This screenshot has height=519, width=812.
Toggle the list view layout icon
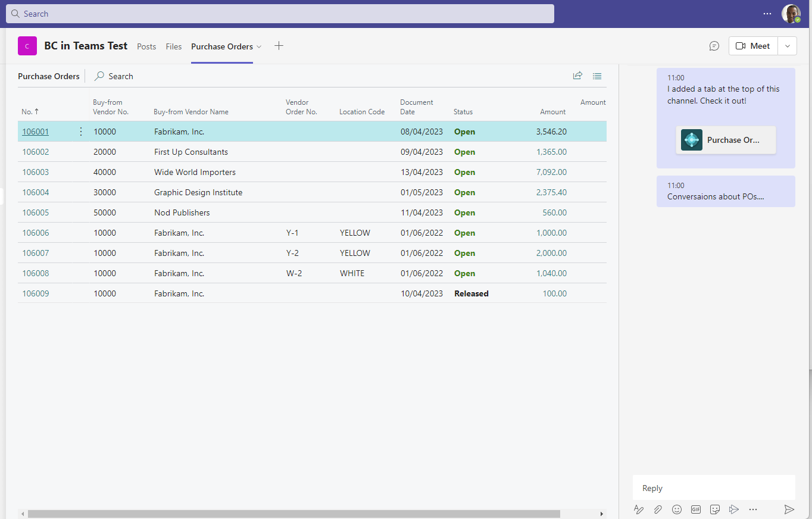click(x=597, y=76)
